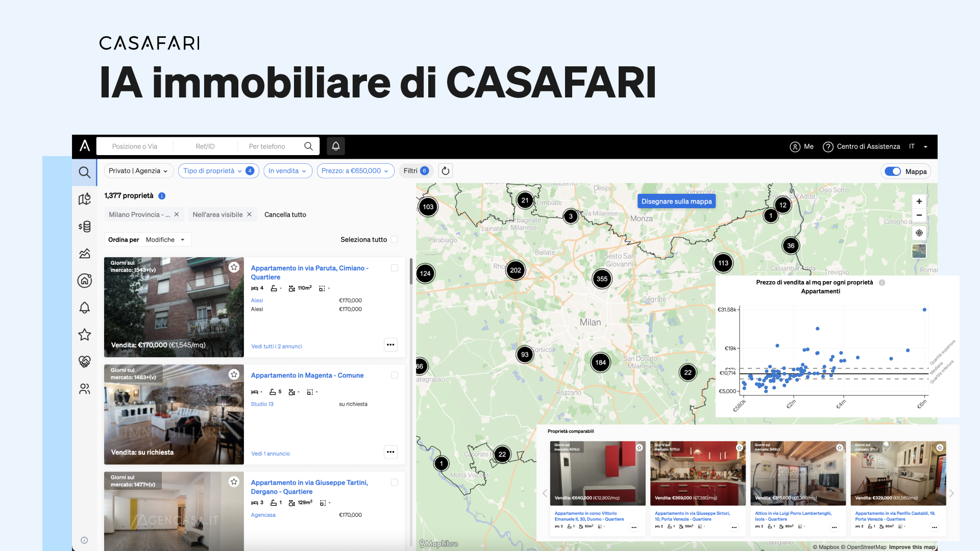The width and height of the screenshot is (980, 551).
Task: Open the alerts bell in left sidebar
Action: (85, 308)
